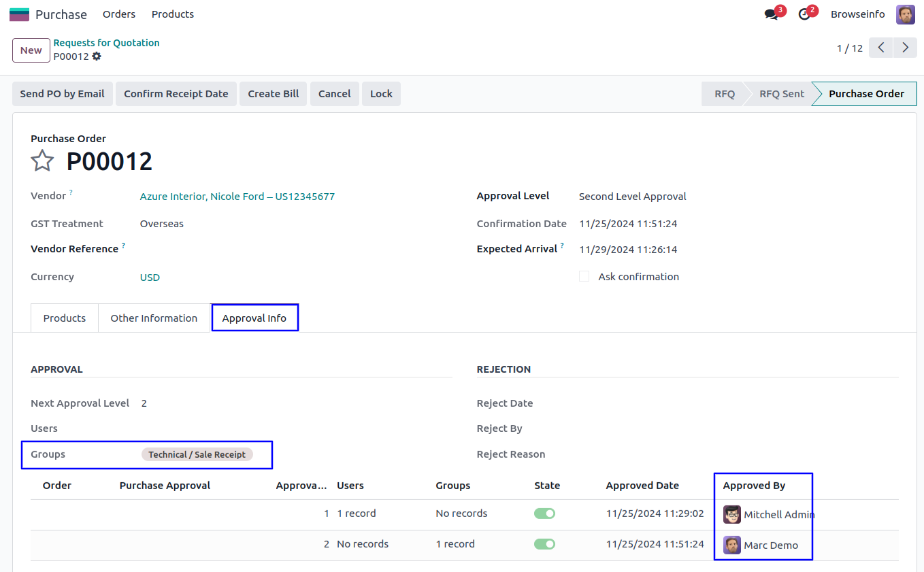Open the Orders menu
Viewport: 924px width, 572px height.
tap(119, 14)
